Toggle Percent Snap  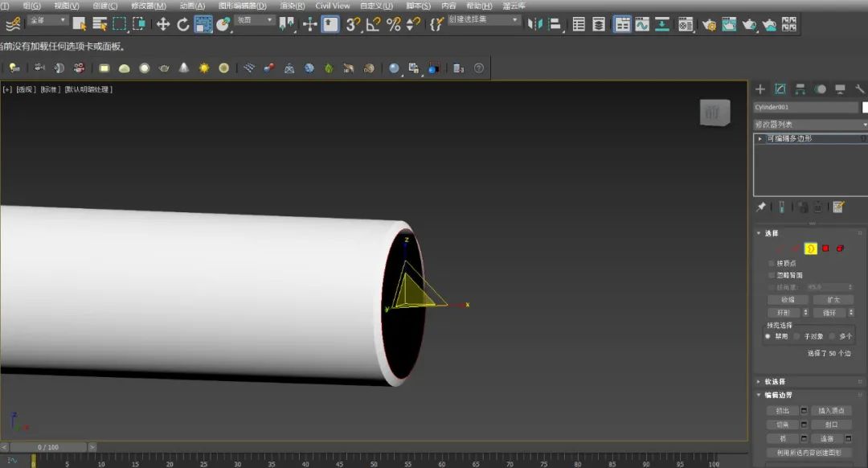pos(394,24)
